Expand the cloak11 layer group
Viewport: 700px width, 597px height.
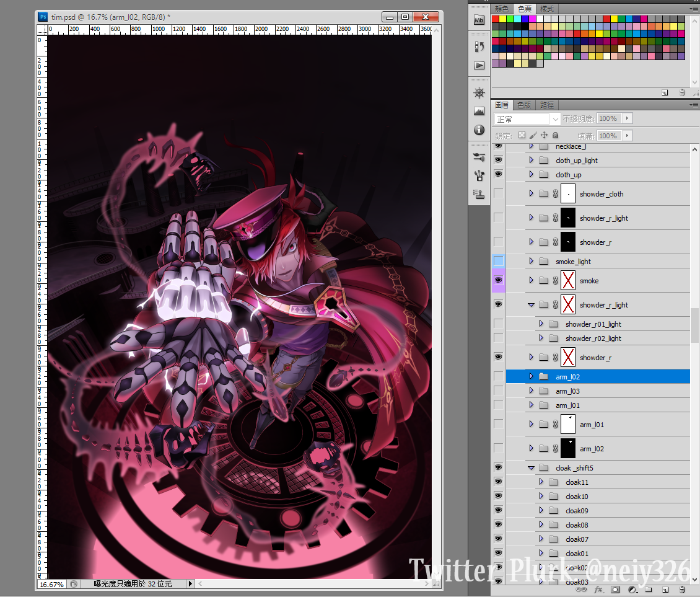point(541,482)
